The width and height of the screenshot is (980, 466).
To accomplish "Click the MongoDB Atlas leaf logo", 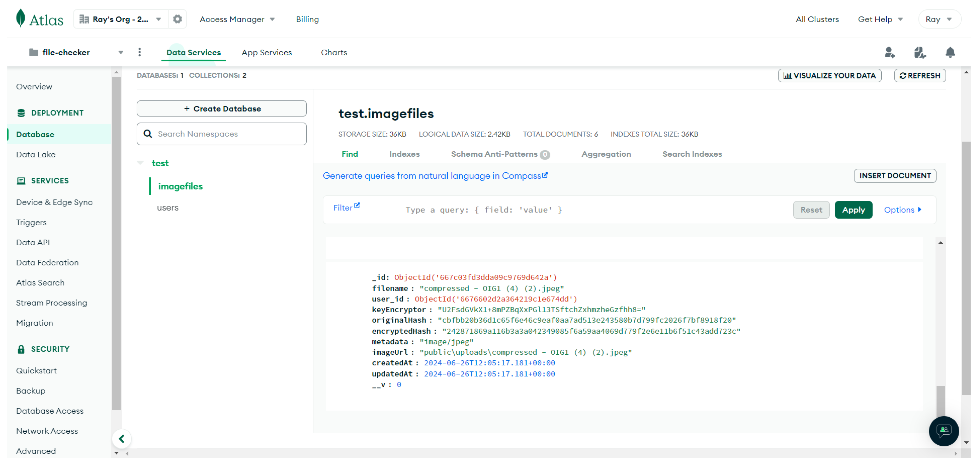I will point(20,18).
